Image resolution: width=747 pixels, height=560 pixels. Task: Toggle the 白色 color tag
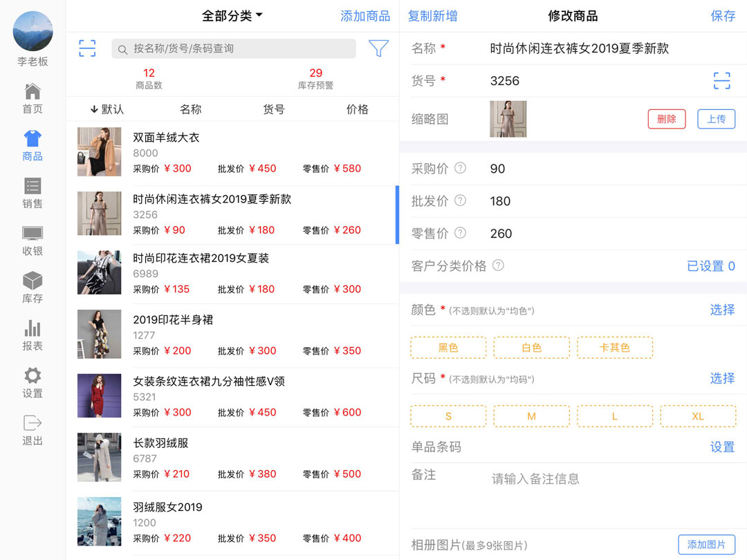click(x=532, y=348)
